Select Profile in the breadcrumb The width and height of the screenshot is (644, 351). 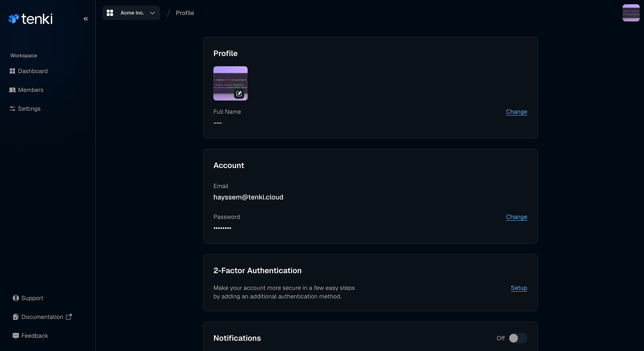185,13
